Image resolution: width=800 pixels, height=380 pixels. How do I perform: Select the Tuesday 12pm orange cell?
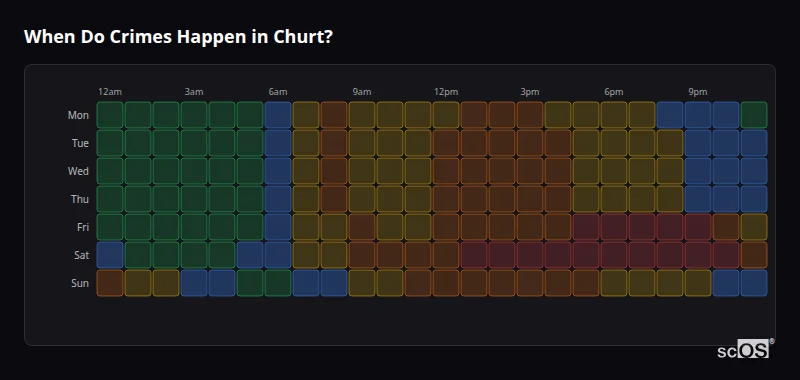coord(446,143)
